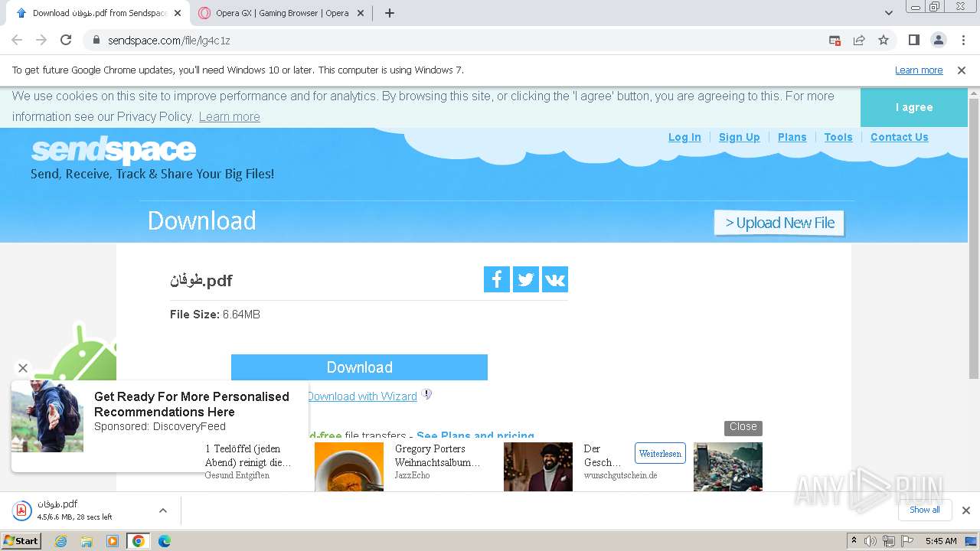This screenshot has width=980, height=551.
Task: Show hidden system tray icons
Action: tap(854, 541)
